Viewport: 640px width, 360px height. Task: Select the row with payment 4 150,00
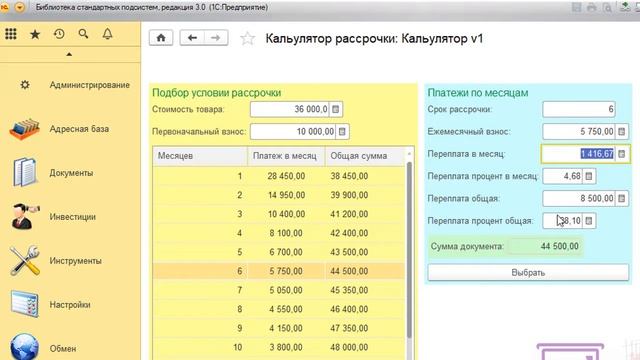(x=279, y=328)
